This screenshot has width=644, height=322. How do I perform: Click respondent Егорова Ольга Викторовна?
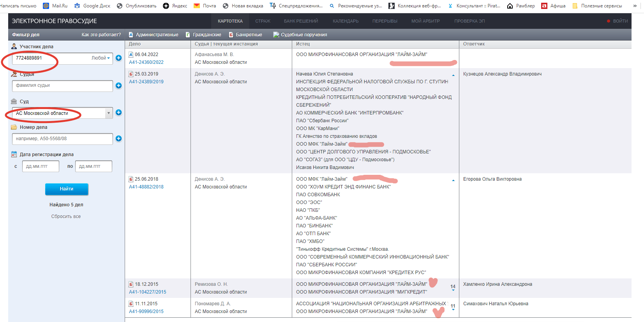coord(492,179)
